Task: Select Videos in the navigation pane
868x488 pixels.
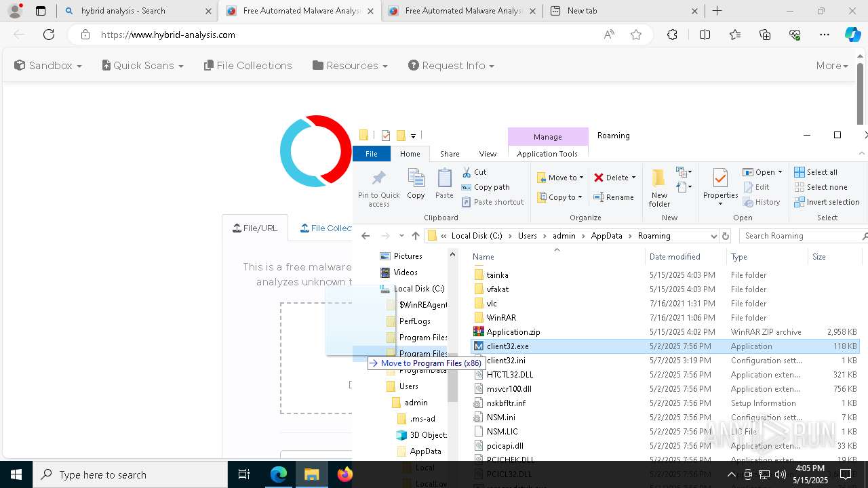Action: [406, 272]
